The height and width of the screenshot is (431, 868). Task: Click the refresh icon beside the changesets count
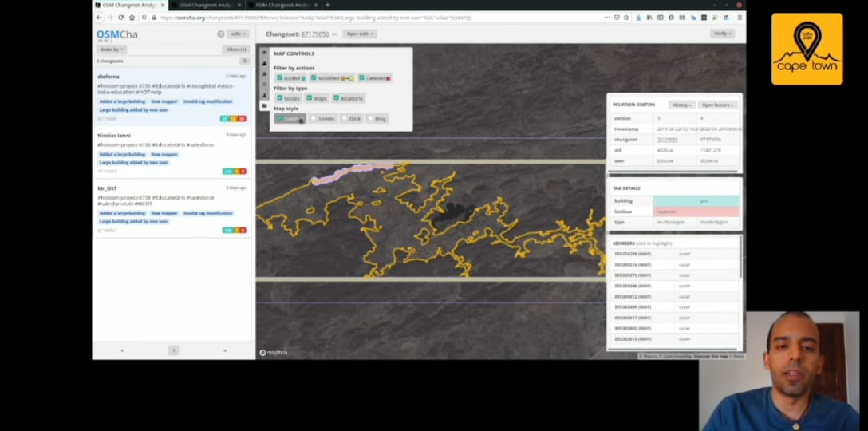245,61
